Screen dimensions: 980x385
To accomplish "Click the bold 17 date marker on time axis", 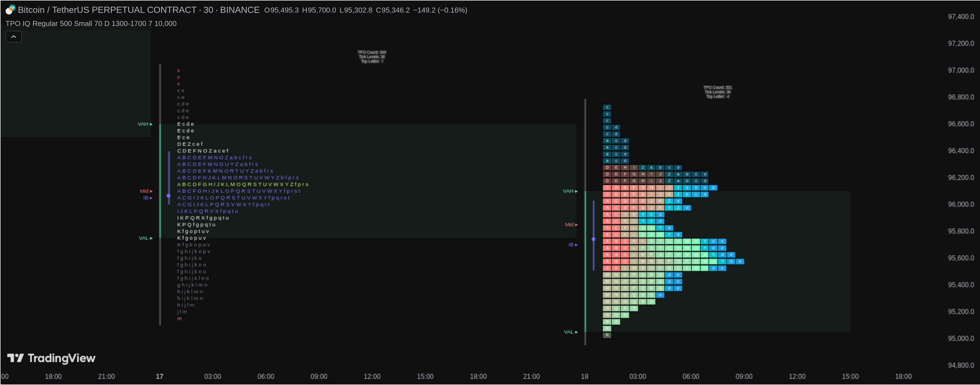I will (x=160, y=376).
